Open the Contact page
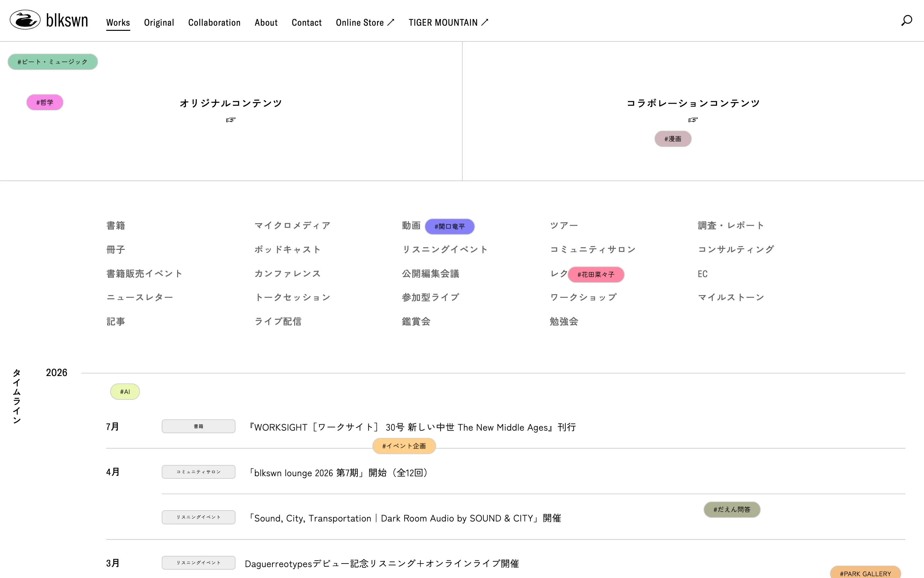Image resolution: width=924 pixels, height=578 pixels. click(x=307, y=22)
